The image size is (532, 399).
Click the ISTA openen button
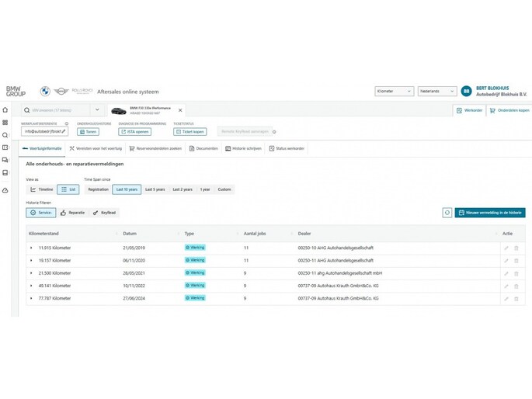[134, 132]
